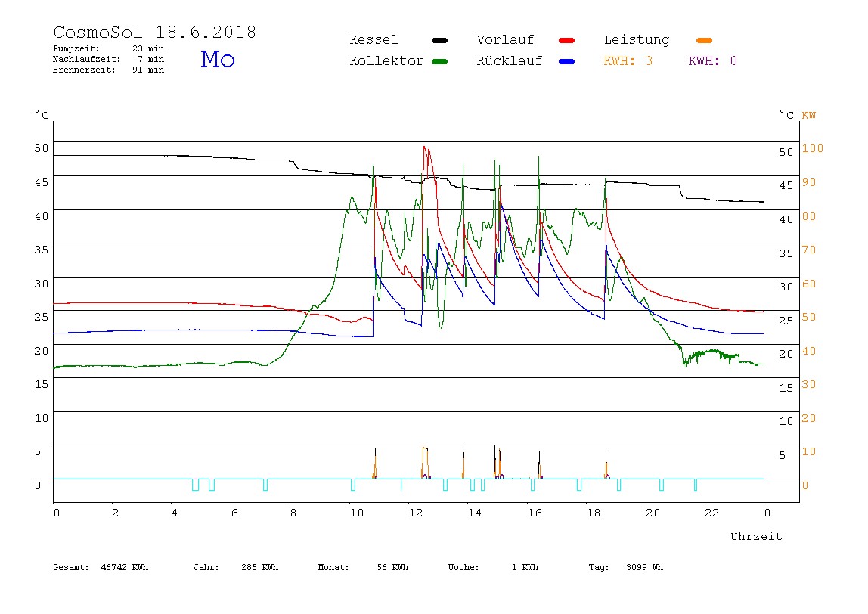Click the orange 'KW' axis unit label
Viewport: 868px width, 614px height.
click(x=809, y=115)
